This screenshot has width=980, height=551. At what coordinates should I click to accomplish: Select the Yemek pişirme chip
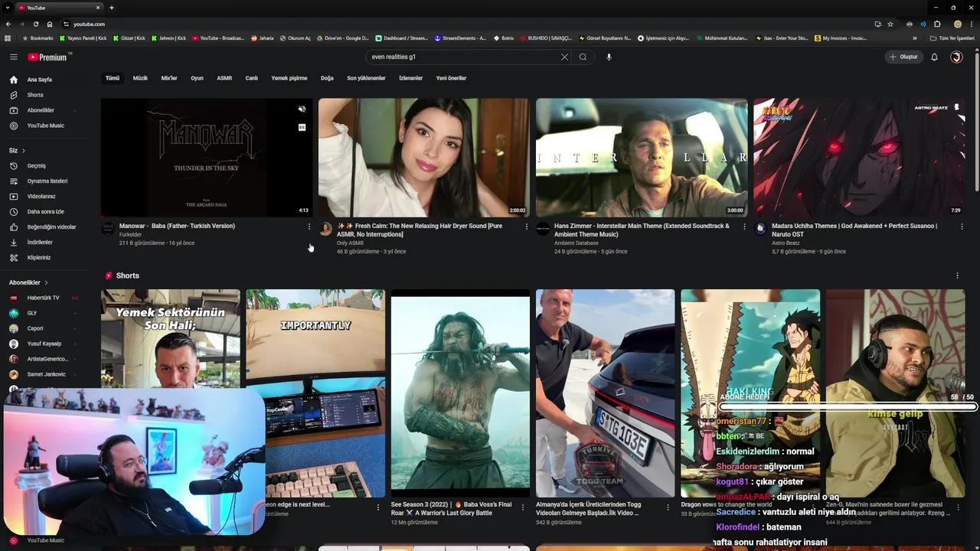coord(289,78)
